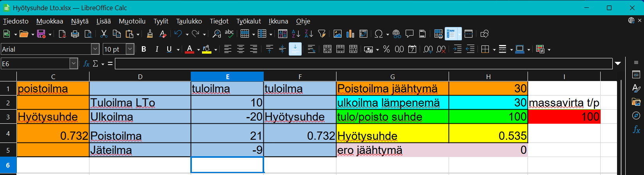
Task: Sort descending Z to A
Action: [x=309, y=34]
